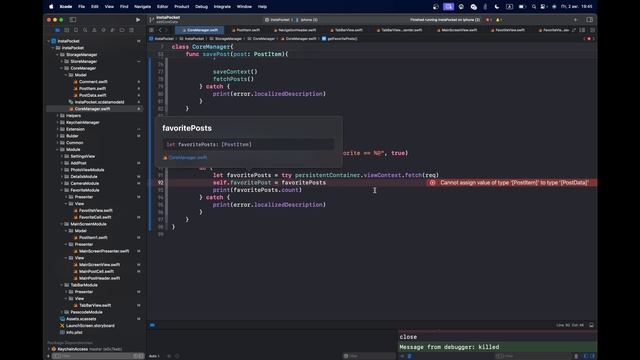Expand the Extension group
640x360 pixels.
[58, 129]
